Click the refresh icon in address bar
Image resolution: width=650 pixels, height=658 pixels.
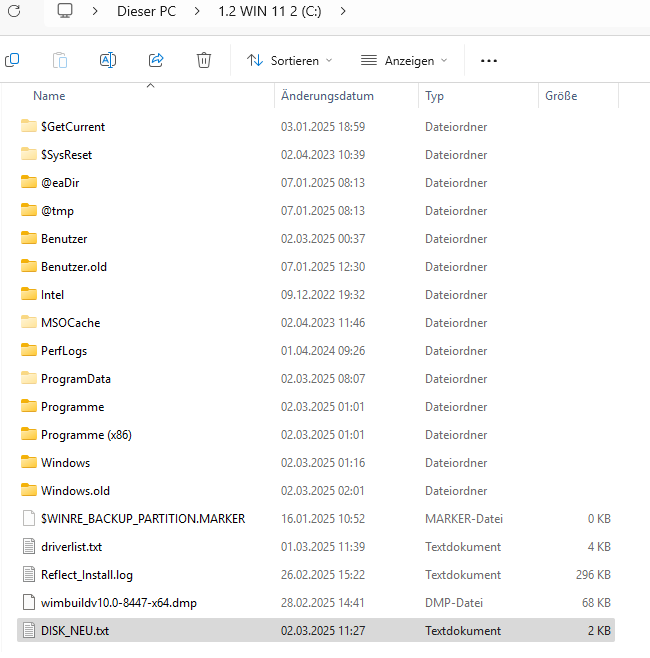click(x=14, y=11)
